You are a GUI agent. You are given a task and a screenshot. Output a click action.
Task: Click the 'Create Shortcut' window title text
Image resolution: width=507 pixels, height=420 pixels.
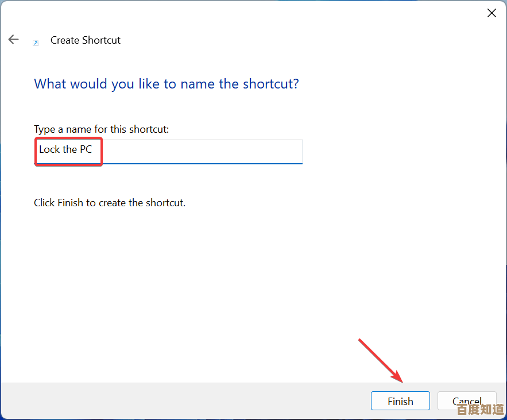86,40
